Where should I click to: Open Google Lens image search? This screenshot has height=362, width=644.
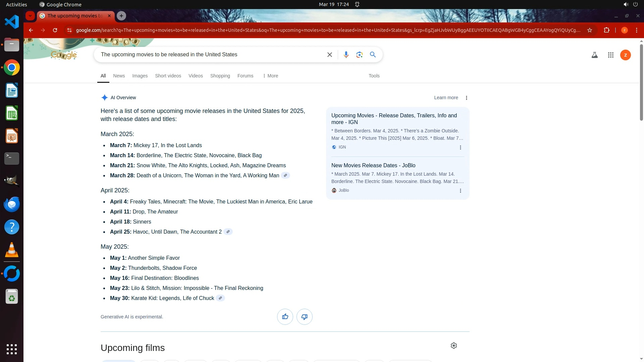pos(359,55)
